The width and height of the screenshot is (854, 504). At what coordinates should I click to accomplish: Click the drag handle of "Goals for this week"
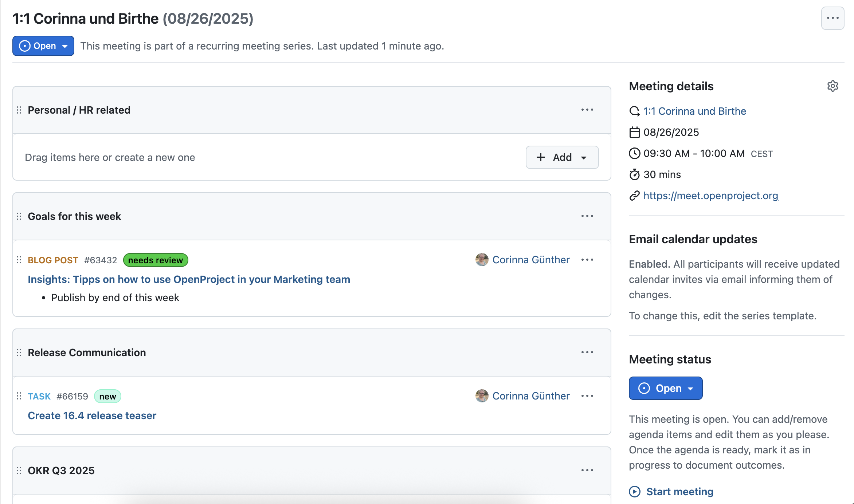pos(19,216)
